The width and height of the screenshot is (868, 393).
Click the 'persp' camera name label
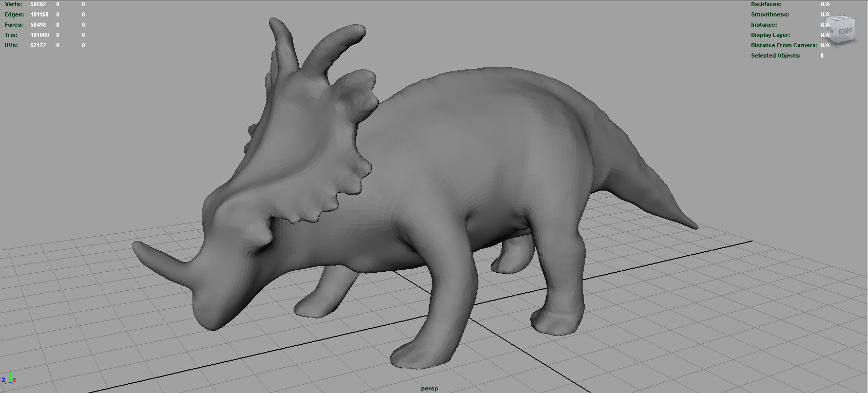pyautogui.click(x=430, y=388)
